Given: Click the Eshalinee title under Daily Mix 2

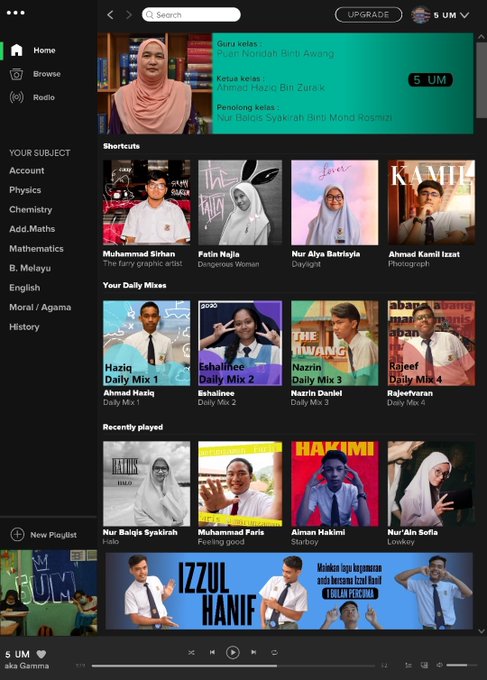Looking at the screenshot, I should click(x=216, y=393).
